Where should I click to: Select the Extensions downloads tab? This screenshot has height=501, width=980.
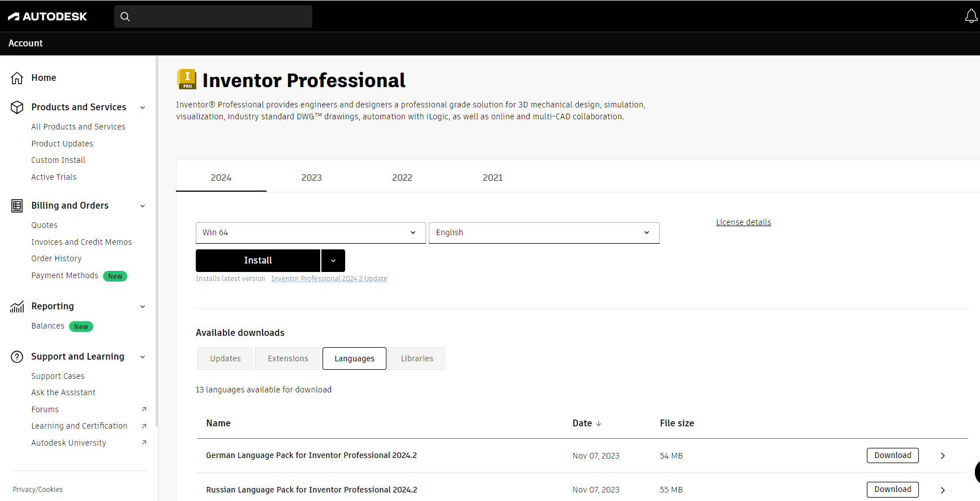coord(288,359)
